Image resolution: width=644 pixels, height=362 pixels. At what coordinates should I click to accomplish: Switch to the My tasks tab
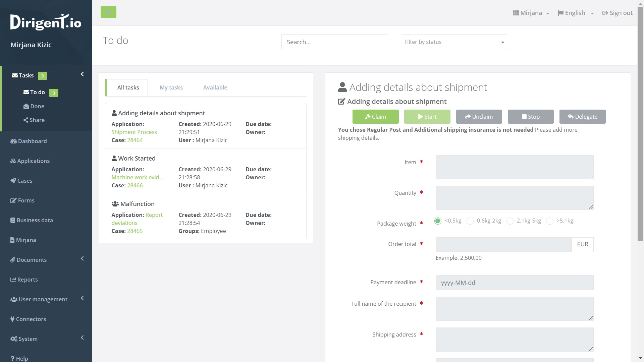pos(171,87)
